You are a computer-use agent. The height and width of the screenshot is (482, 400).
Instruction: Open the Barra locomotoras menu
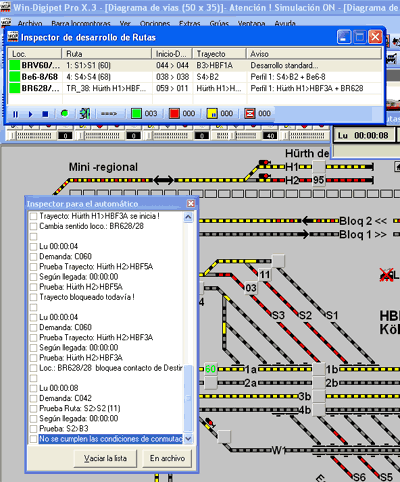click(x=81, y=24)
